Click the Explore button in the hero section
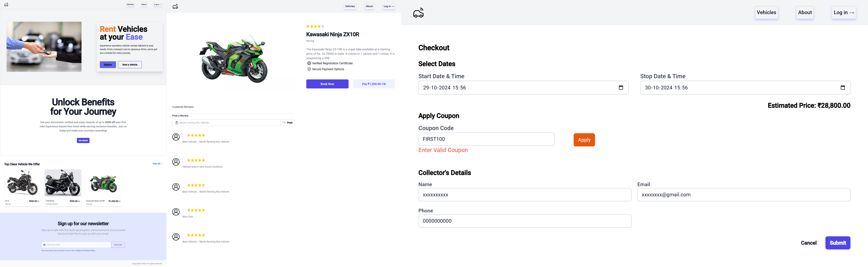Screen dimensions: 868x267 pyautogui.click(x=108, y=65)
